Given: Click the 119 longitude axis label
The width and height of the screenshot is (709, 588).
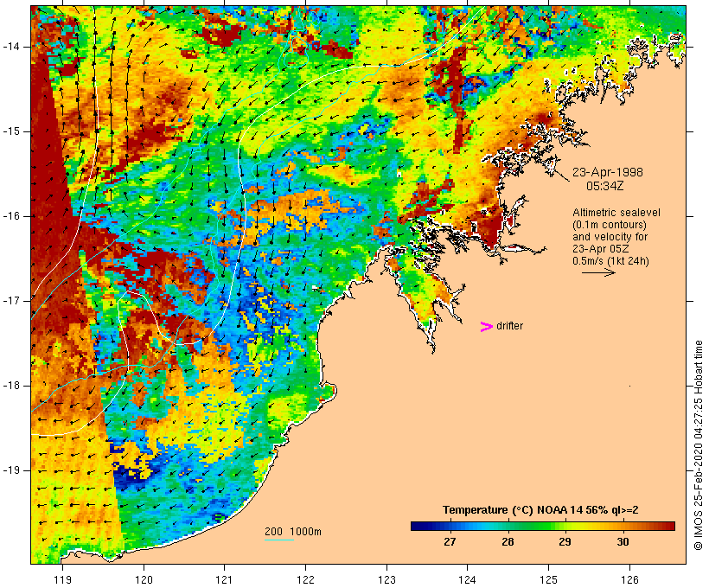Looking at the screenshot, I should pyautogui.click(x=62, y=579).
